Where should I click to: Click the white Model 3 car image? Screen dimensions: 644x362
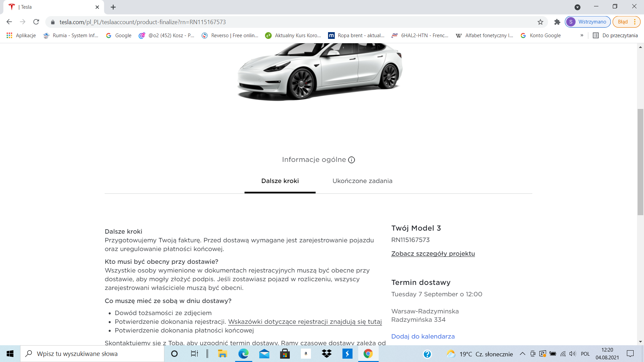[x=320, y=71]
